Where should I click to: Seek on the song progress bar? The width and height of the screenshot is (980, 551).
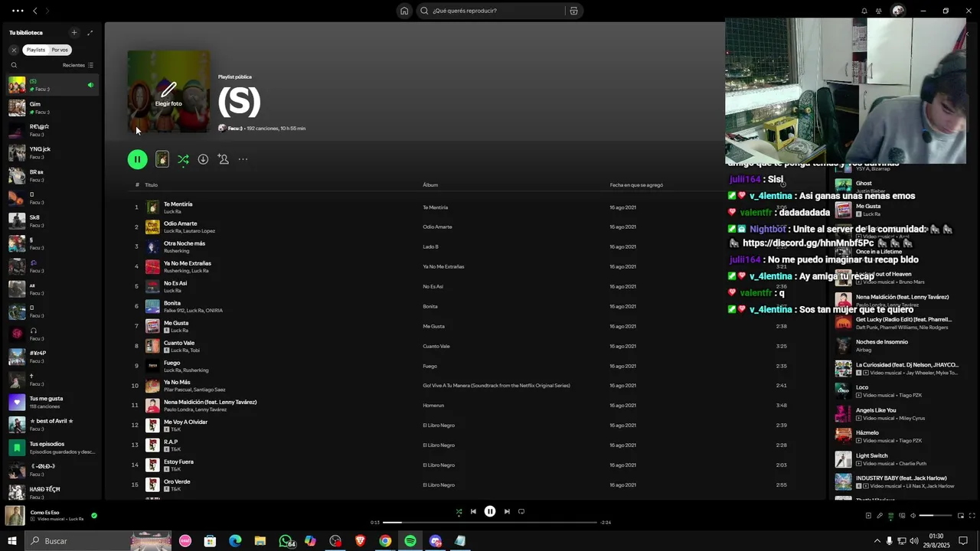point(490,523)
